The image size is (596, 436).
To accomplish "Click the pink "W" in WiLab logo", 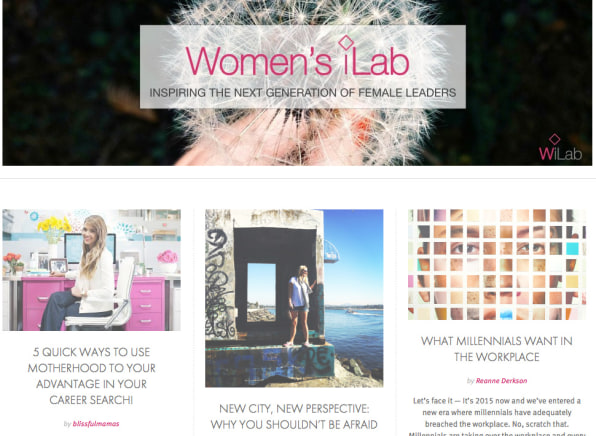I will pos(546,154).
